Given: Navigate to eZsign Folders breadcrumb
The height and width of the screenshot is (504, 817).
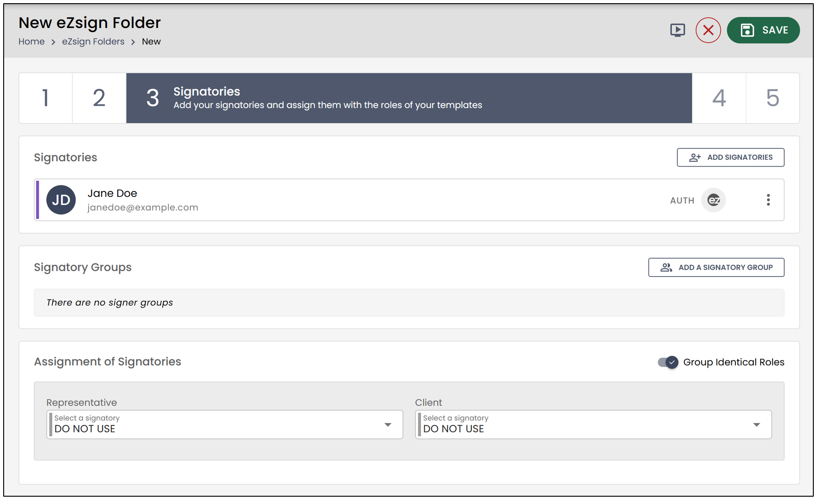Looking at the screenshot, I should (x=93, y=42).
